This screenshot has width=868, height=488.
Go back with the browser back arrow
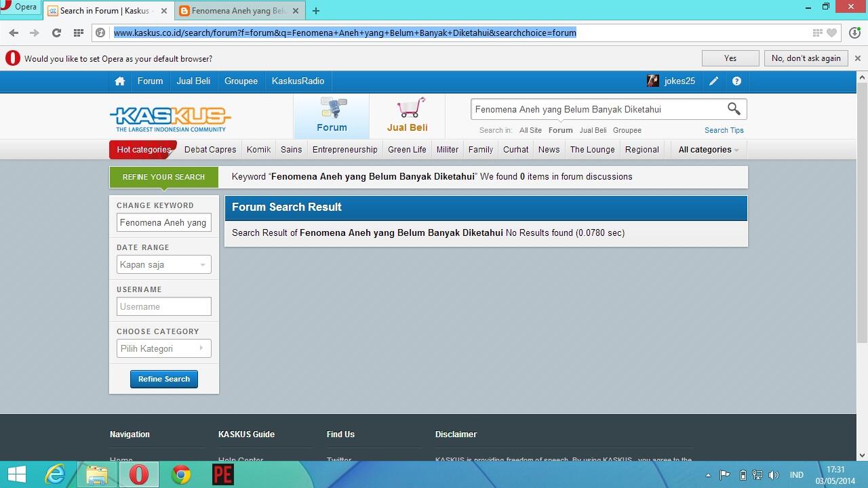pos(14,33)
